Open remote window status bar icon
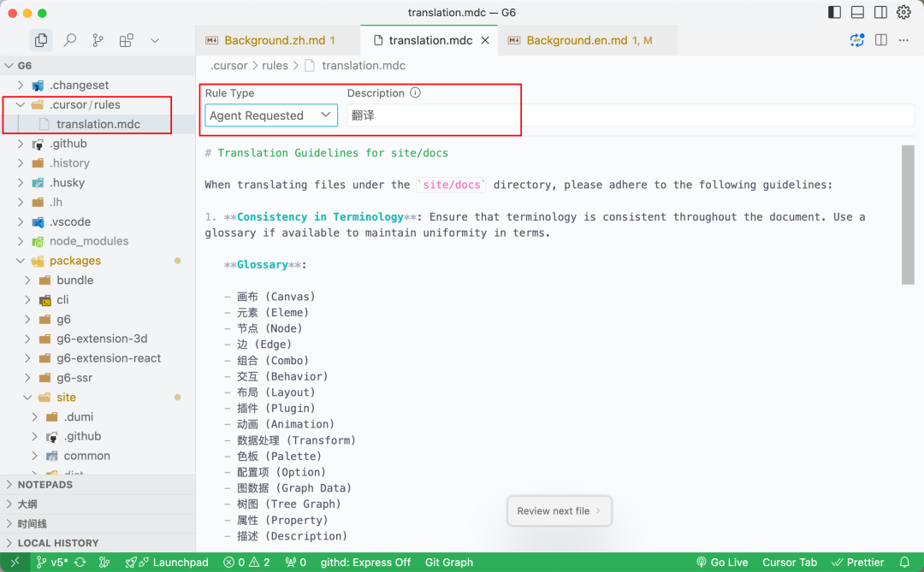 tap(15, 562)
